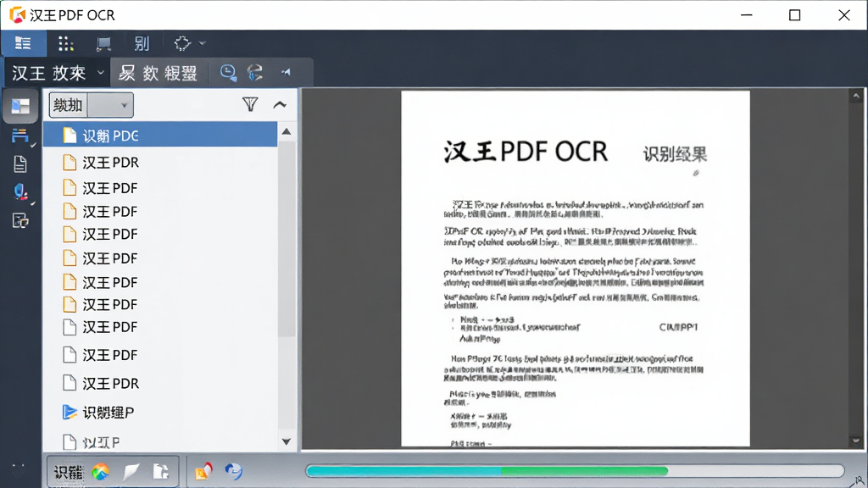Click the blue and red microphone sidebar icon
The height and width of the screenshot is (488, 868).
click(x=20, y=192)
